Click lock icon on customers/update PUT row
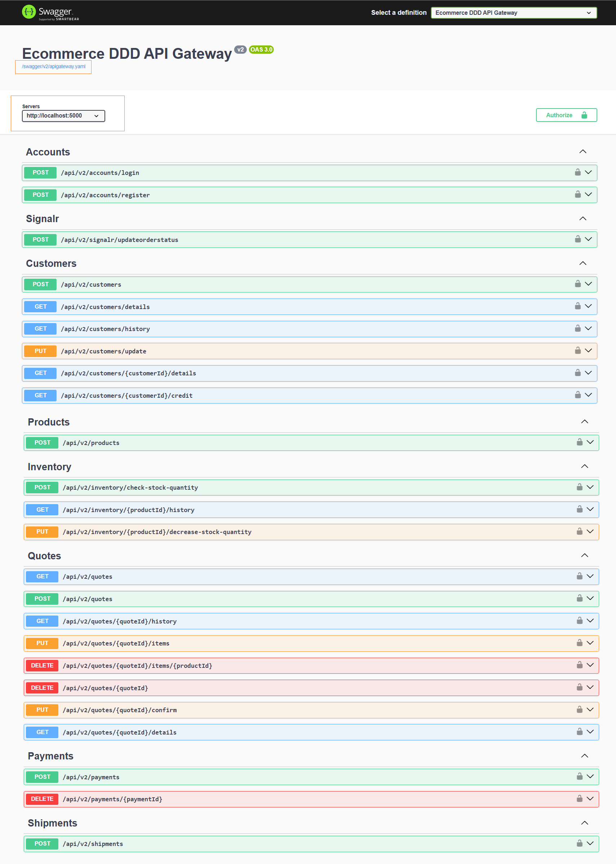The height and width of the screenshot is (864, 616). click(x=577, y=351)
